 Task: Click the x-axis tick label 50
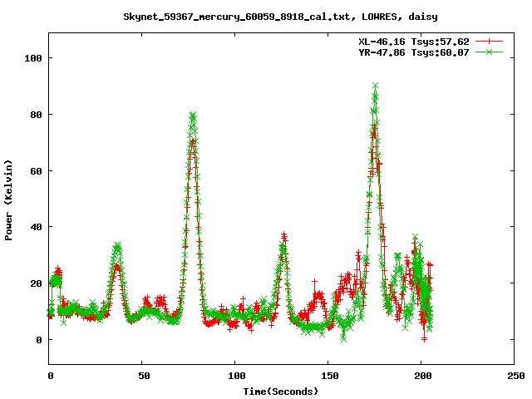pyautogui.click(x=144, y=376)
